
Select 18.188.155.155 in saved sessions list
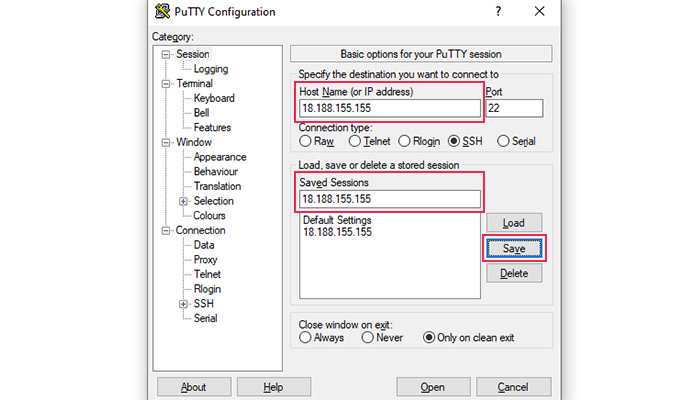coord(337,232)
